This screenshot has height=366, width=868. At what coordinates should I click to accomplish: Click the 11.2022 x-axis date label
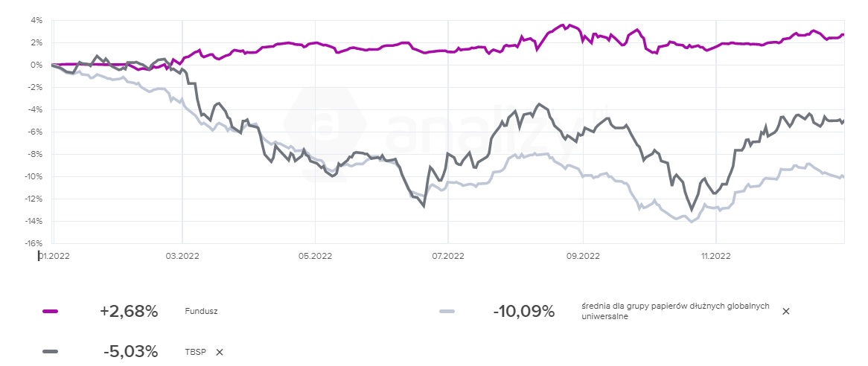(715, 257)
